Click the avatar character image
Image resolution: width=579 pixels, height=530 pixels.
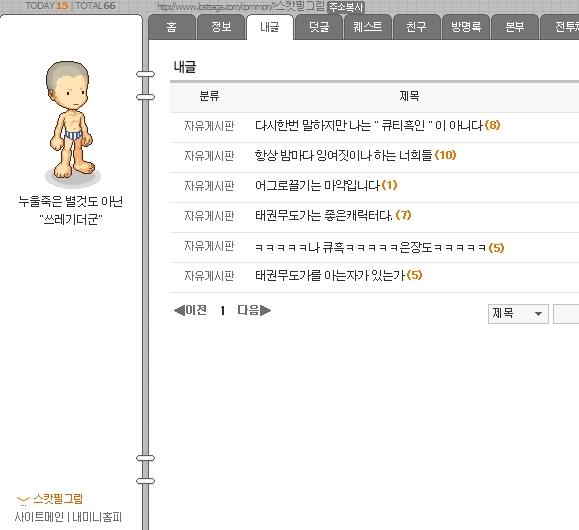pos(72,124)
